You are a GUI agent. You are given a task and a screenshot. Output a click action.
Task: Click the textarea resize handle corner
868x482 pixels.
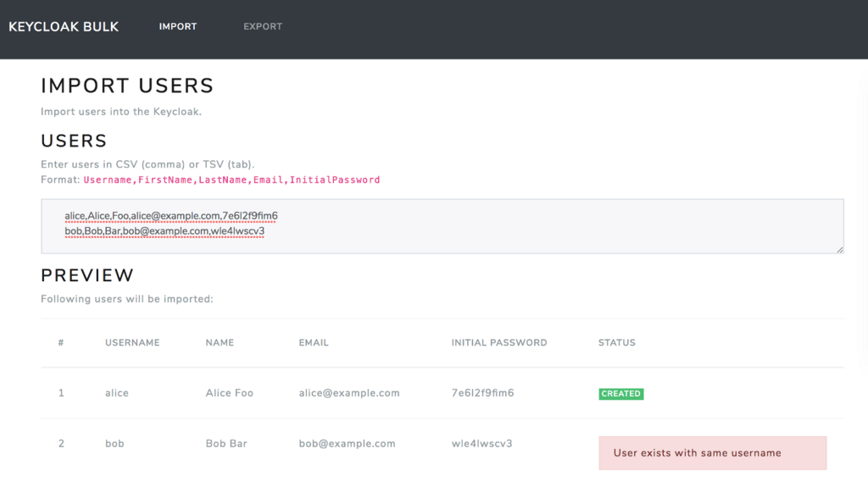[840, 250]
